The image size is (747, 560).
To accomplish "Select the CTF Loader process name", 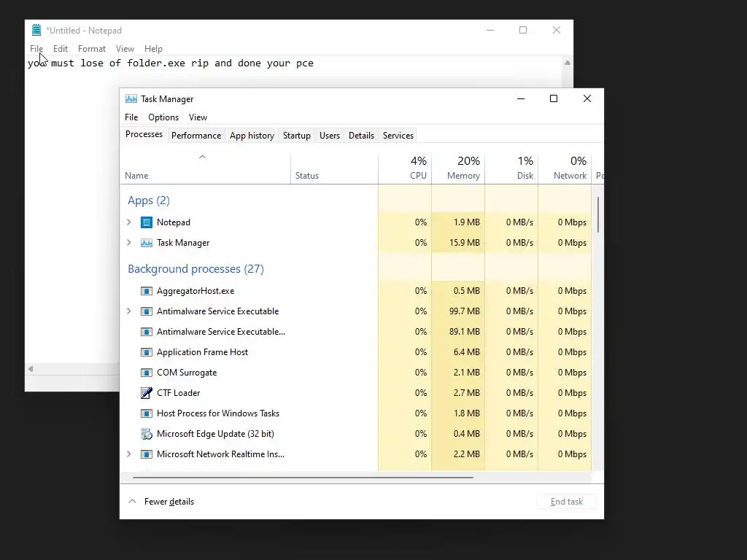I will tap(178, 393).
